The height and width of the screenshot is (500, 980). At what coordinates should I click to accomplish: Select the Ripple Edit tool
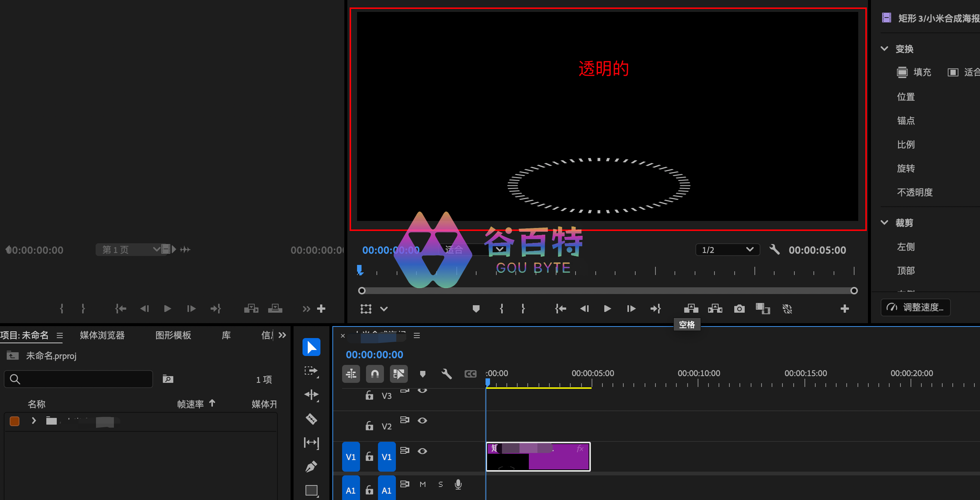[x=311, y=395]
